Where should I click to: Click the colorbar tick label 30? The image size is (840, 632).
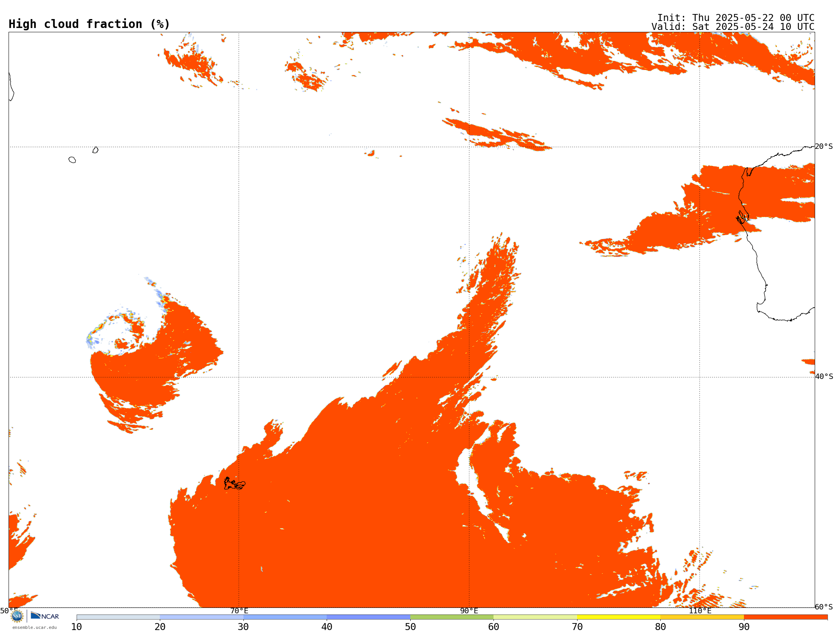[x=243, y=627]
